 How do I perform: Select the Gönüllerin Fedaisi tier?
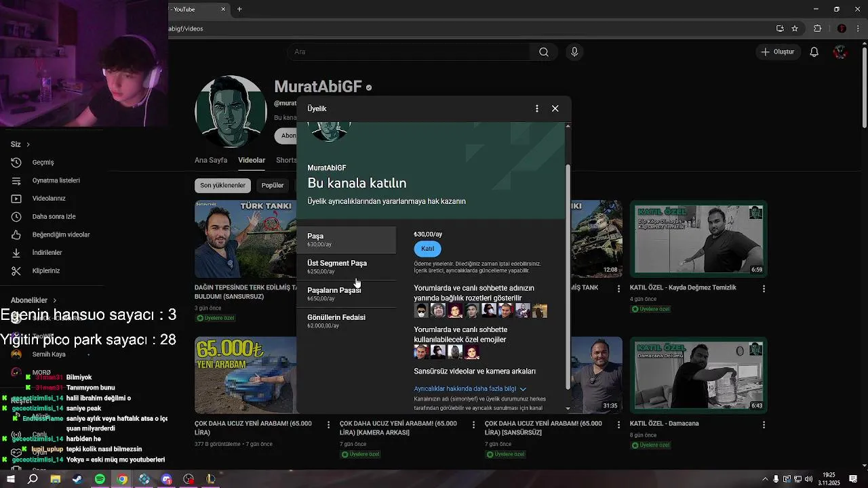pyautogui.click(x=346, y=321)
